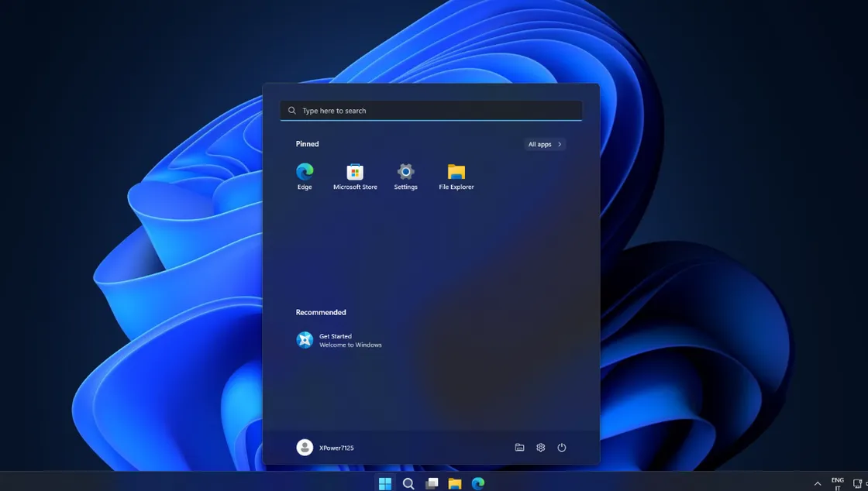Click the folder shortcut next to the power button
Screen dimensions: 868x491
coord(519,447)
